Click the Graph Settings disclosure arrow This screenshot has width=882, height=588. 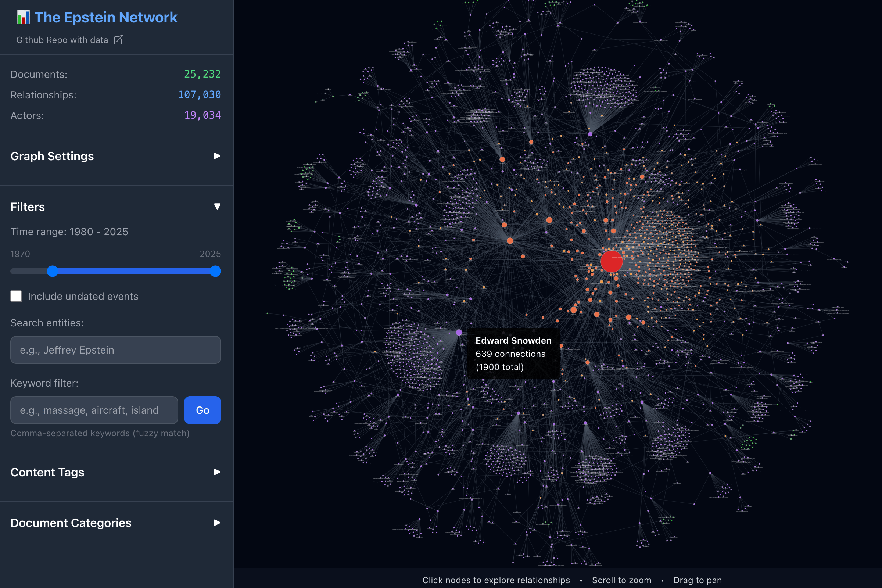click(x=217, y=156)
